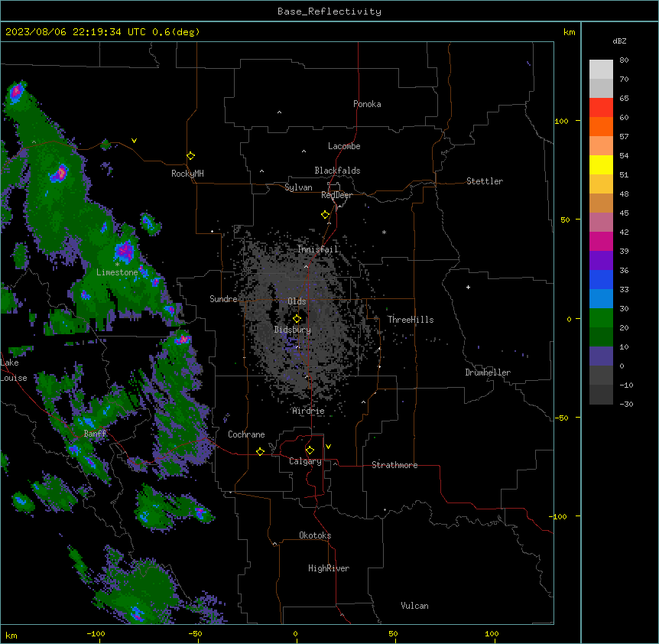Select the ThreeHills label
The width and height of the screenshot is (659, 644).
[411, 320]
